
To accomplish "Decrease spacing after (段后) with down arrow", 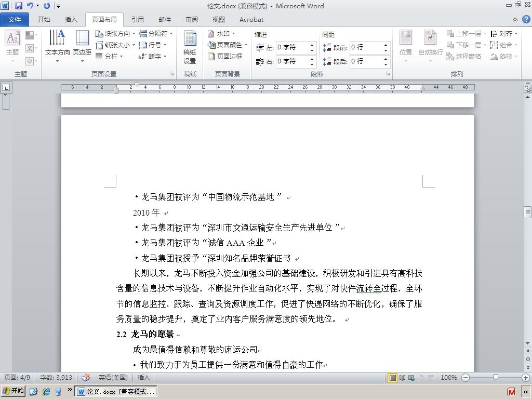I will [x=386, y=64].
